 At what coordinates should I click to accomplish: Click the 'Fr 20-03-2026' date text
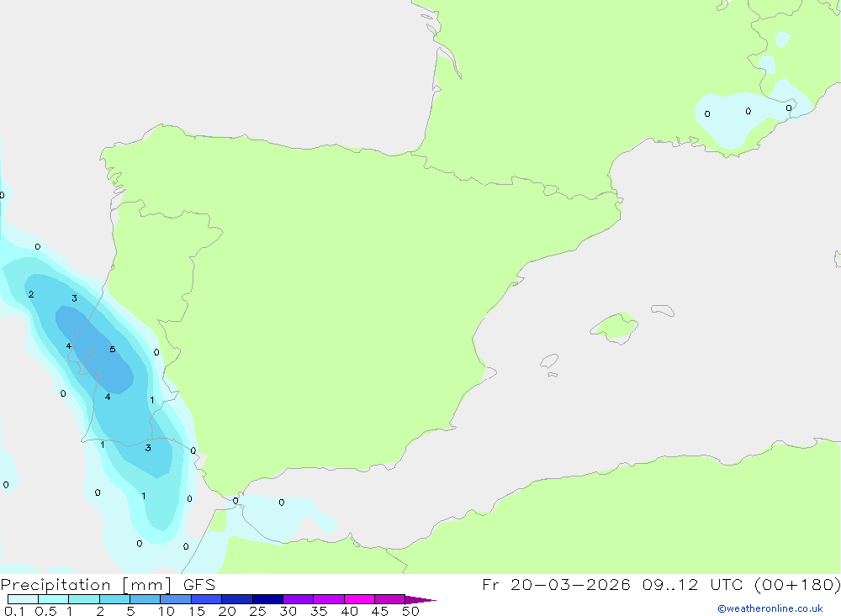point(556,584)
